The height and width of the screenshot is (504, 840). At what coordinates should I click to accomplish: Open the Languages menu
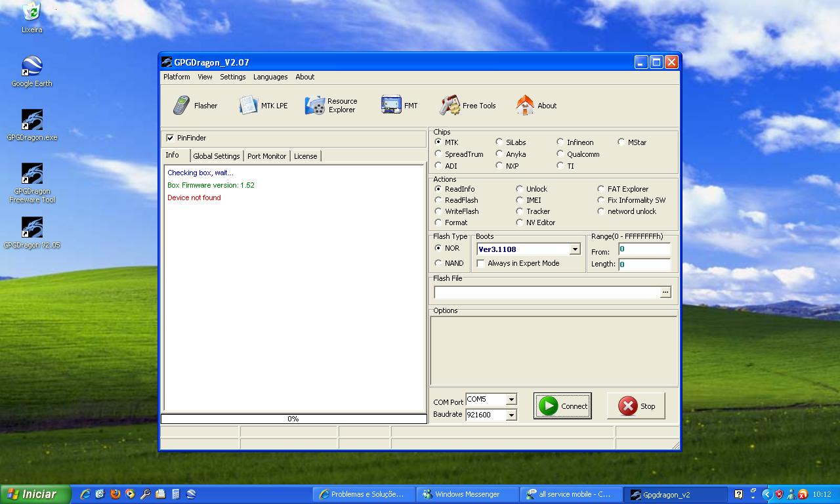[270, 77]
